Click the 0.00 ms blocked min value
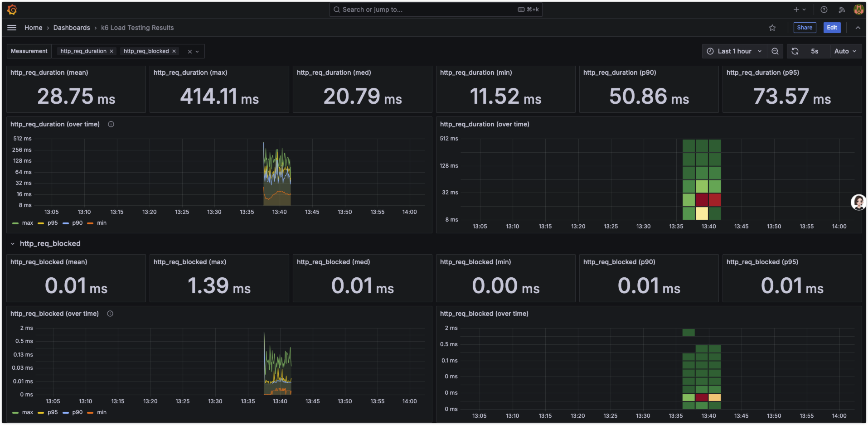Image resolution: width=868 pixels, height=425 pixels. [x=506, y=286]
